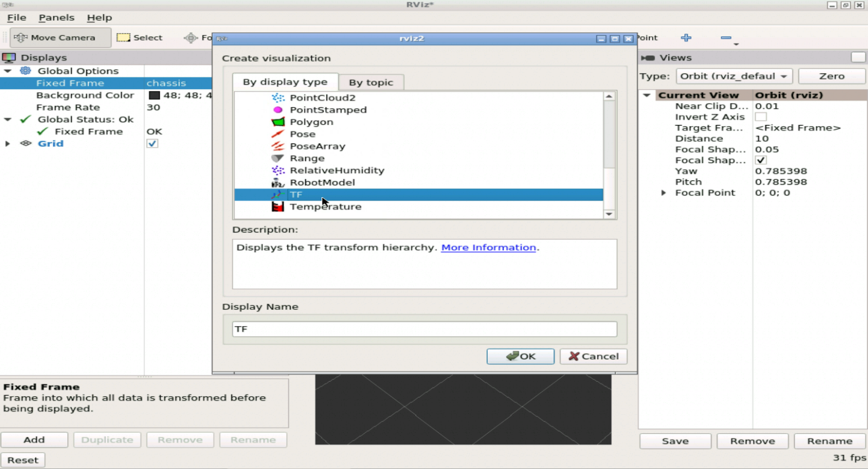Click the TF axes icon
The height and width of the screenshot is (469, 868).
pos(278,194)
